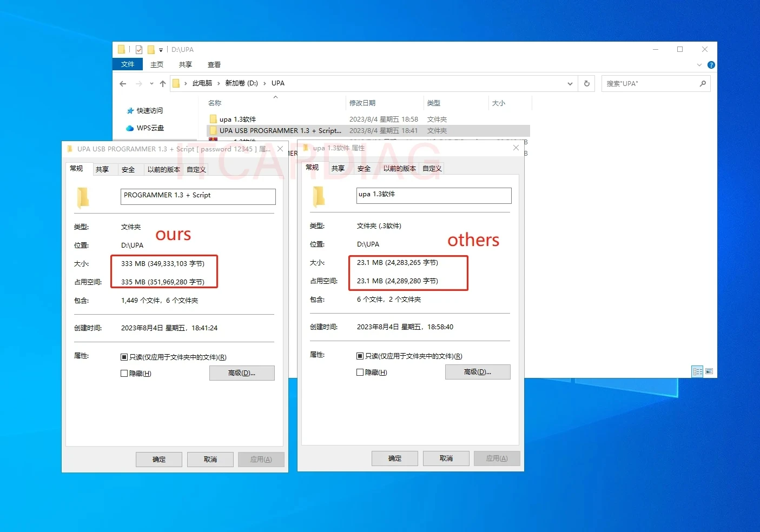Click the PROGRAMMER 1.3 + Script name field

(x=198, y=196)
